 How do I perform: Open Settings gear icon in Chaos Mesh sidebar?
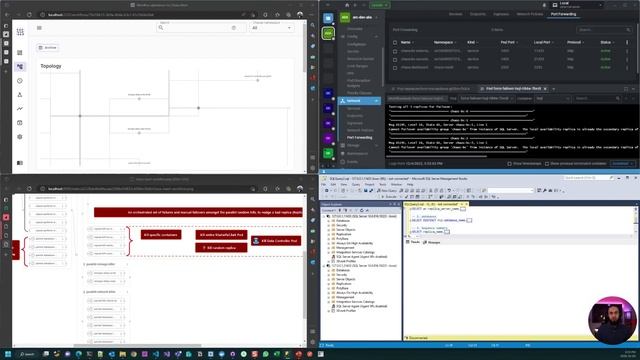[x=20, y=137]
